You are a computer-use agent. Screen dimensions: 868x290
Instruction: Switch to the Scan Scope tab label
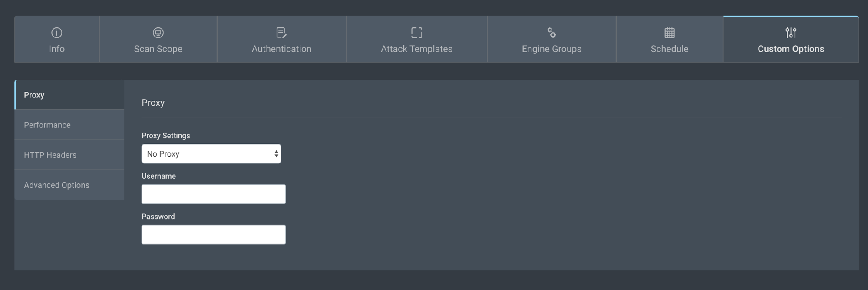[158, 49]
